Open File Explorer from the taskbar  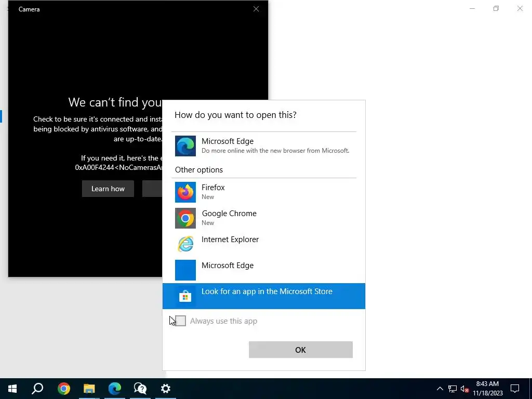tap(89, 389)
